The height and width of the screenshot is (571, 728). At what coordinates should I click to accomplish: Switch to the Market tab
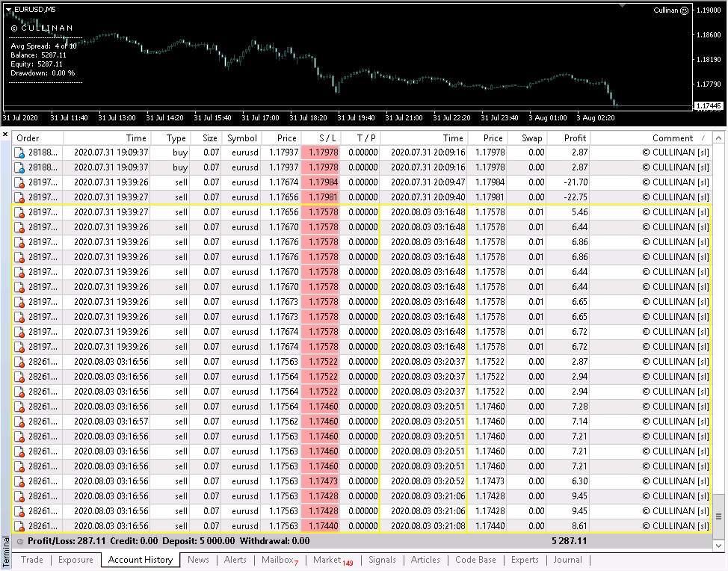pyautogui.click(x=333, y=560)
